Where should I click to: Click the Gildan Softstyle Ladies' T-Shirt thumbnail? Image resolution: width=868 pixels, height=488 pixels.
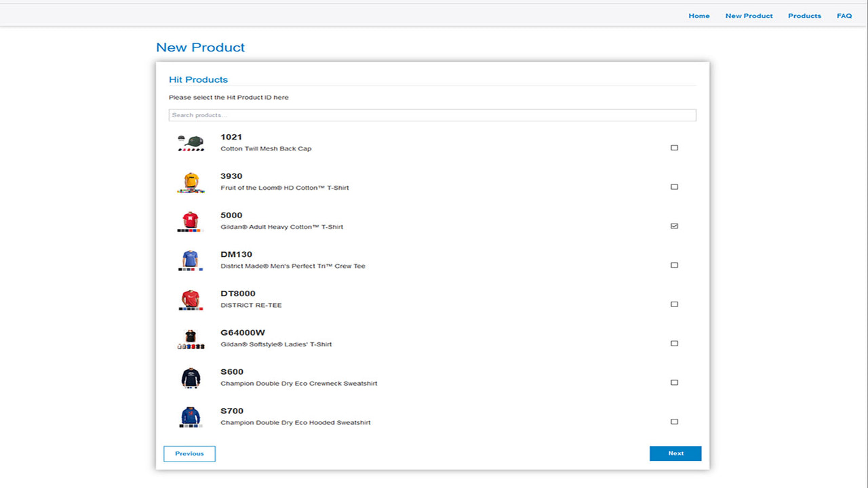tap(191, 337)
